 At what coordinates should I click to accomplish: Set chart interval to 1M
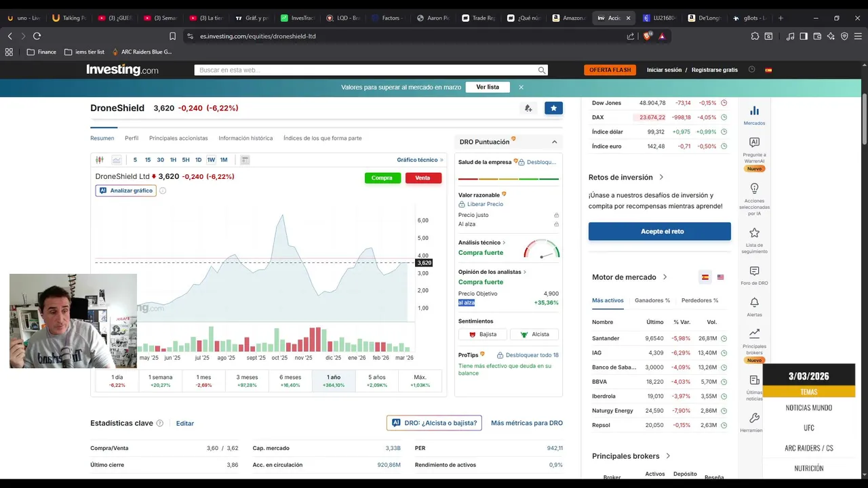pyautogui.click(x=224, y=160)
